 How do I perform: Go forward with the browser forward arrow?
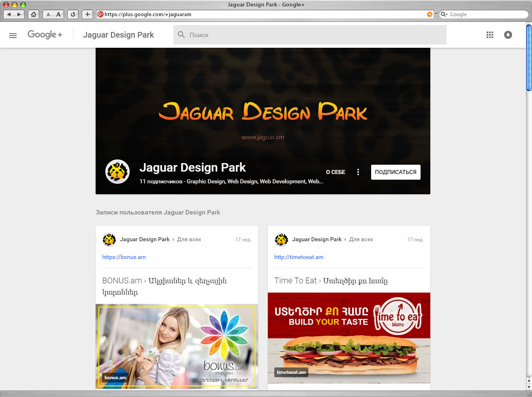pyautogui.click(x=19, y=14)
